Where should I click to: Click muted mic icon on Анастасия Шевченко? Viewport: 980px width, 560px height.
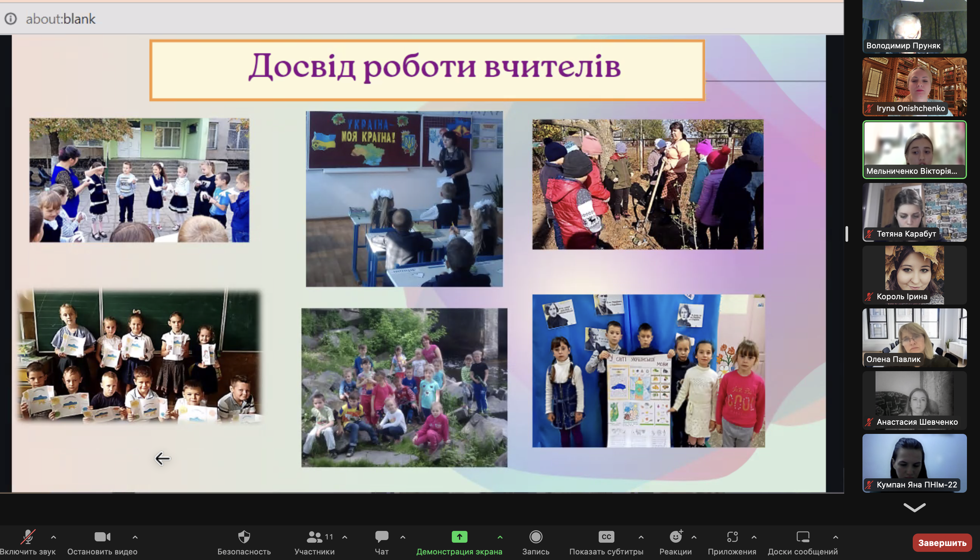(x=869, y=422)
